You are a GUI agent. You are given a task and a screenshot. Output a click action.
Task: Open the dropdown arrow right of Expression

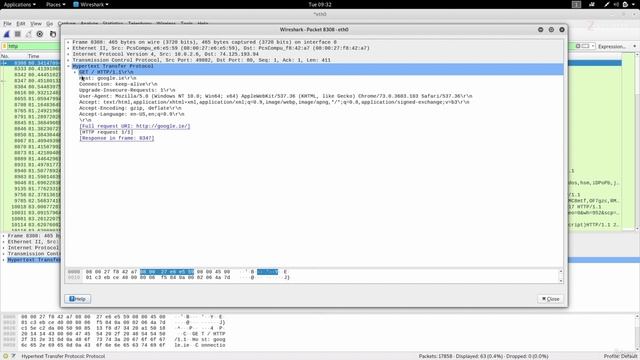point(635,46)
